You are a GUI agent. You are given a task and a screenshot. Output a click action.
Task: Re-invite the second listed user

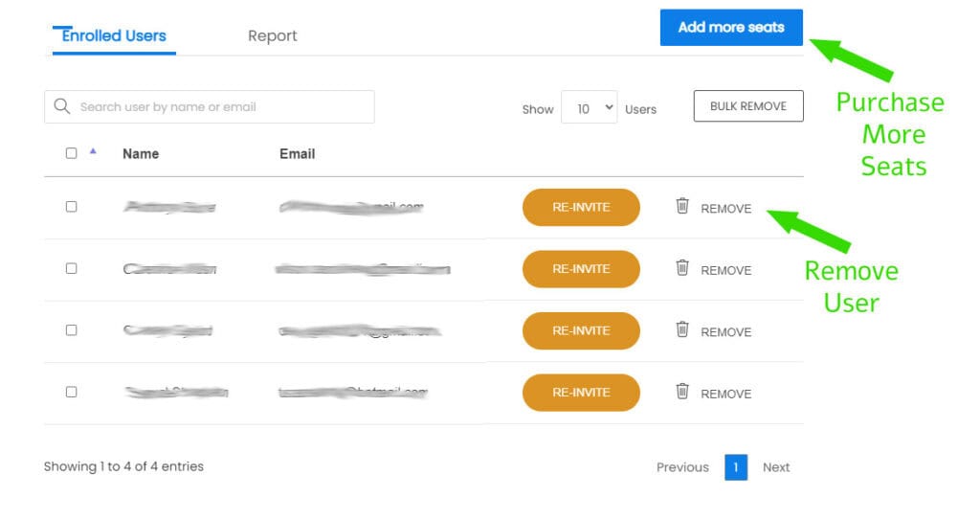(581, 269)
